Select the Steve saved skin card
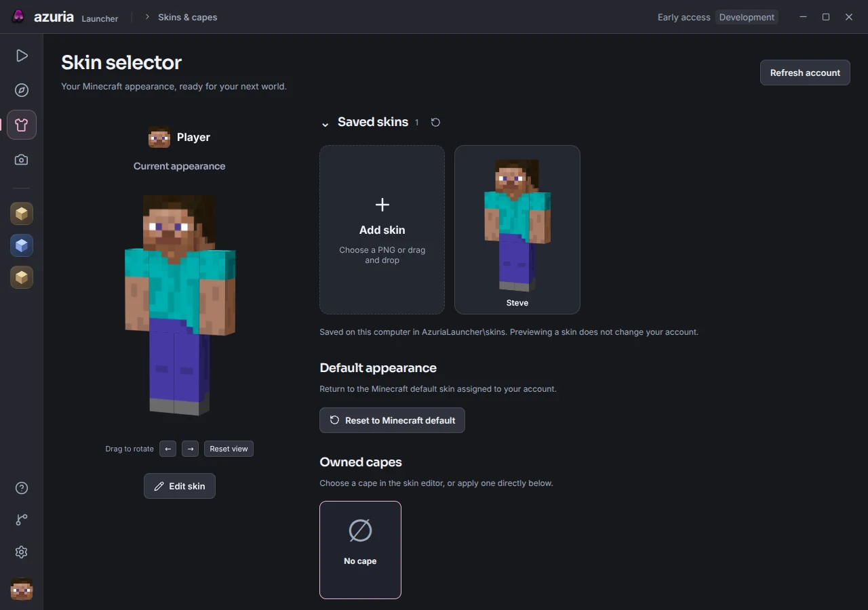Viewport: 868px width, 610px height. pos(517,230)
